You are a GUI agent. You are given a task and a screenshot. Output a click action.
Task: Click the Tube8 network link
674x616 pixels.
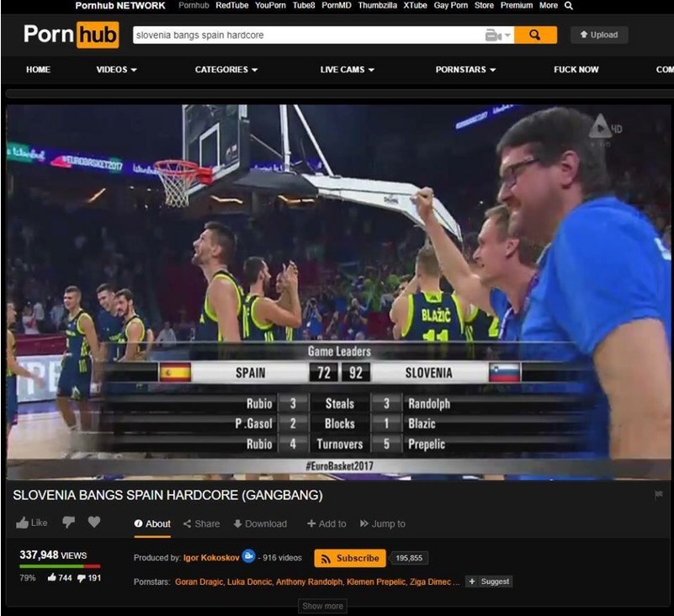pyautogui.click(x=304, y=6)
